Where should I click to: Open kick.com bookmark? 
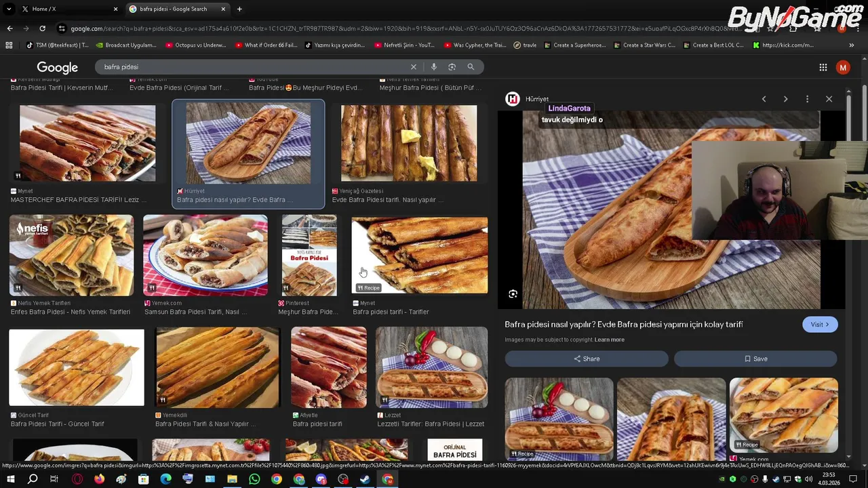click(783, 45)
